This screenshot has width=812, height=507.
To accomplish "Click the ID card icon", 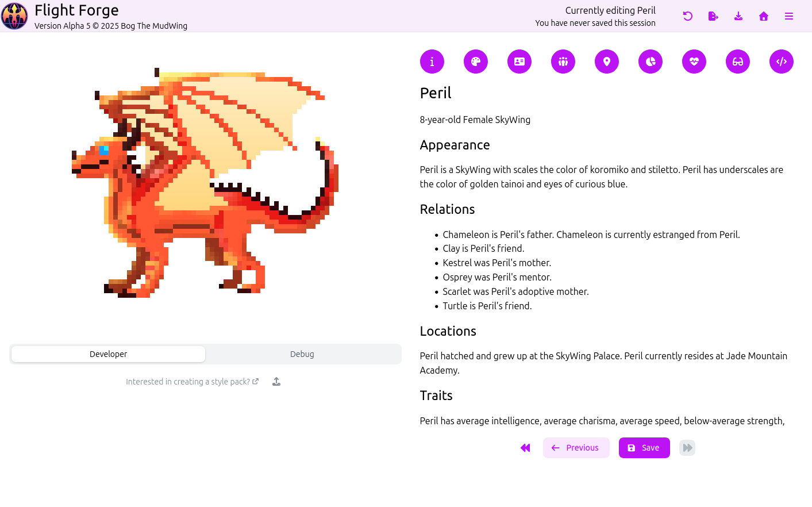I will (519, 62).
